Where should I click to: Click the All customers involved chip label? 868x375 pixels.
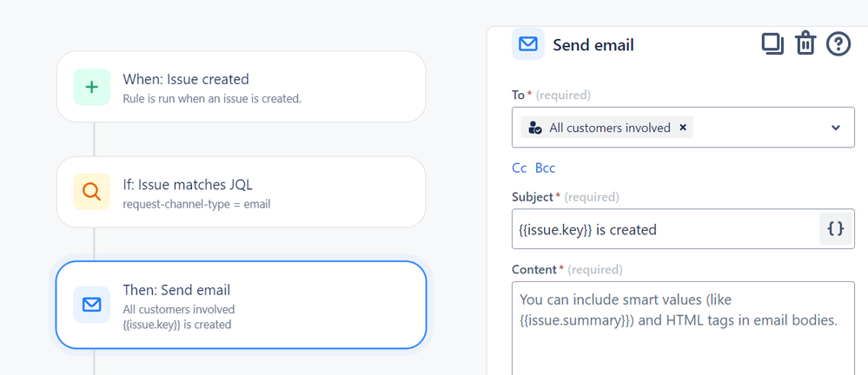point(609,128)
